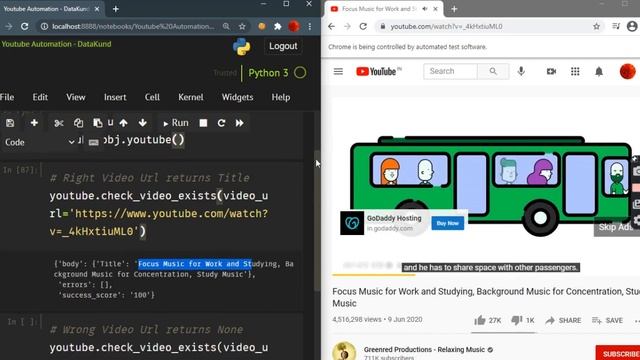
Task: Mute the YouTube tab using its speaker icon
Action: tap(425, 9)
